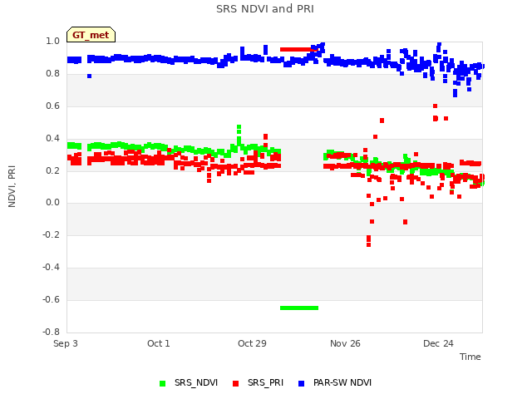Click the blue PAR-SW NDVI legend swatch
Image resolution: width=532 pixels, height=399 pixels.
(x=301, y=383)
